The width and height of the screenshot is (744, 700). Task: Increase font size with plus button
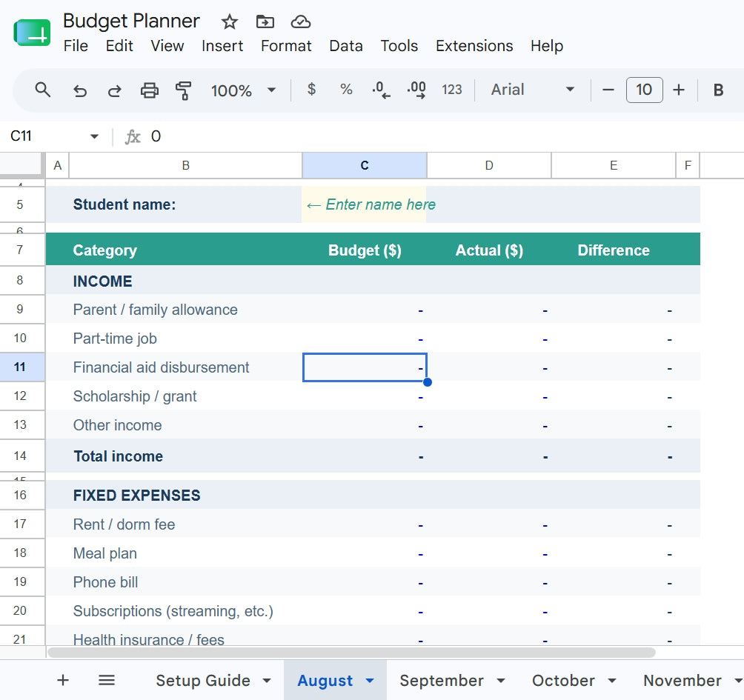point(679,90)
